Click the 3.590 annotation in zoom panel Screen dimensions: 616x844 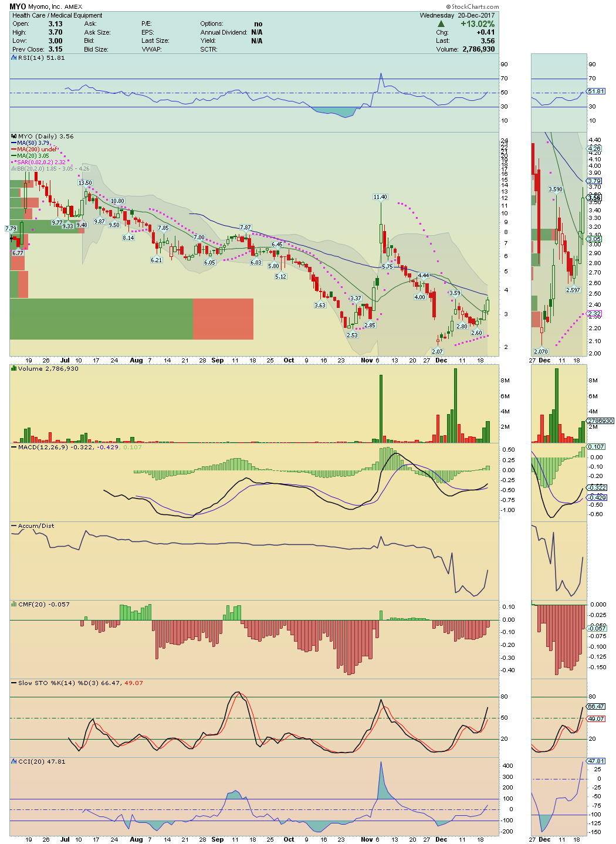(556, 189)
